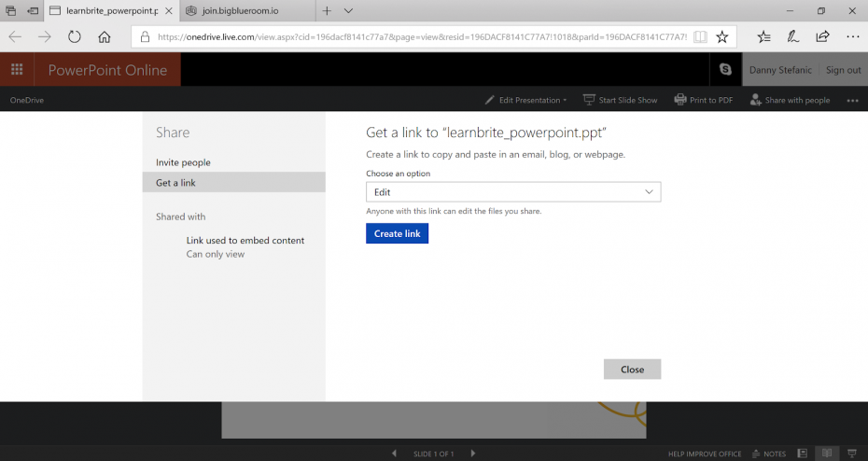Click the address bar URL

pos(422,37)
